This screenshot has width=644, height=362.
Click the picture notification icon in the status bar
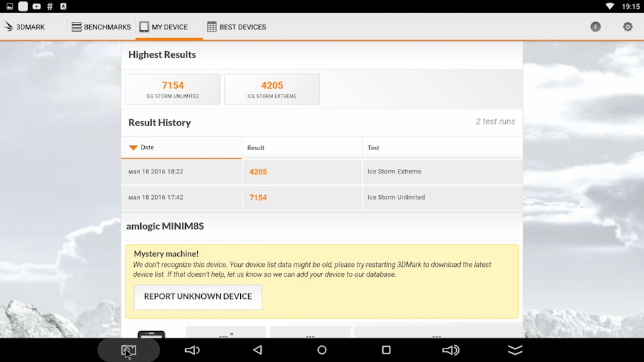(x=9, y=6)
